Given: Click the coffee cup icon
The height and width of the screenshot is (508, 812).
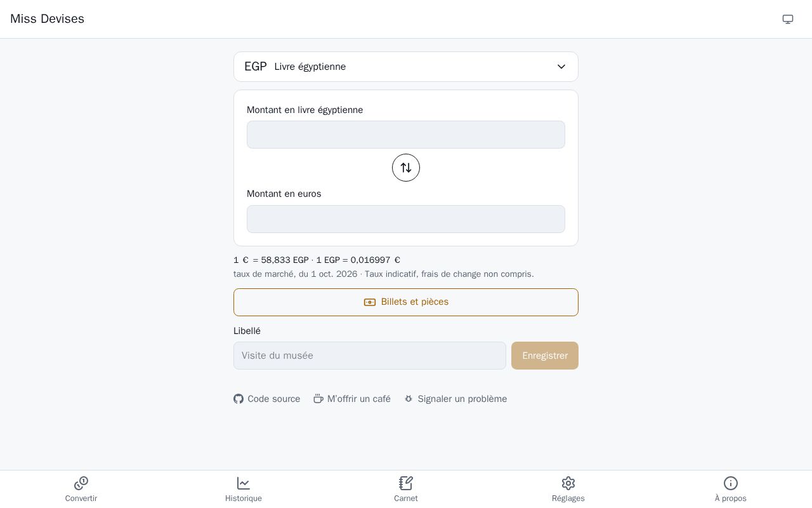Looking at the screenshot, I should tap(318, 399).
